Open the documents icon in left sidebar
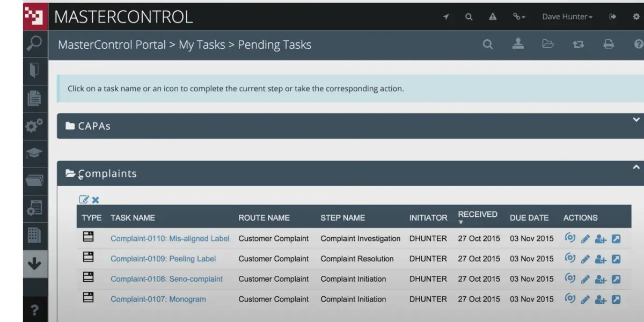 click(34, 98)
